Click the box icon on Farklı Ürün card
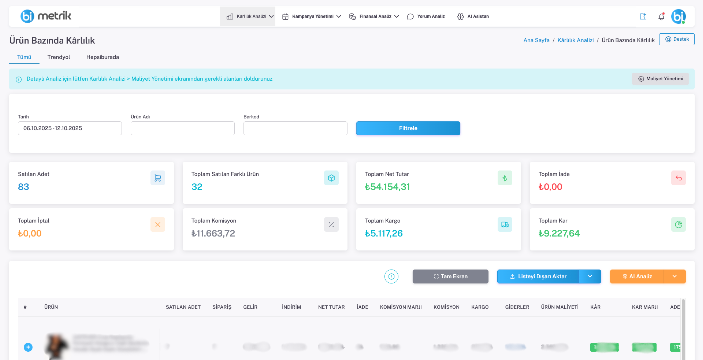This screenshot has height=360, width=703. 331,178
